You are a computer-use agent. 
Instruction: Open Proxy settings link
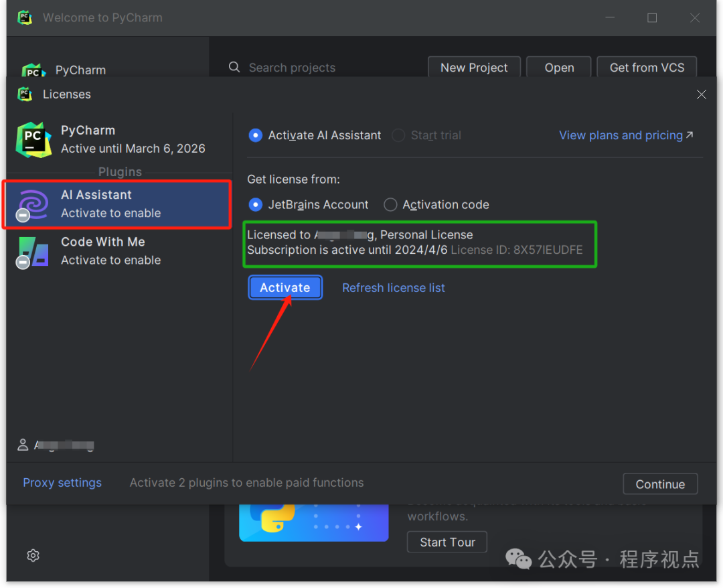tap(62, 483)
